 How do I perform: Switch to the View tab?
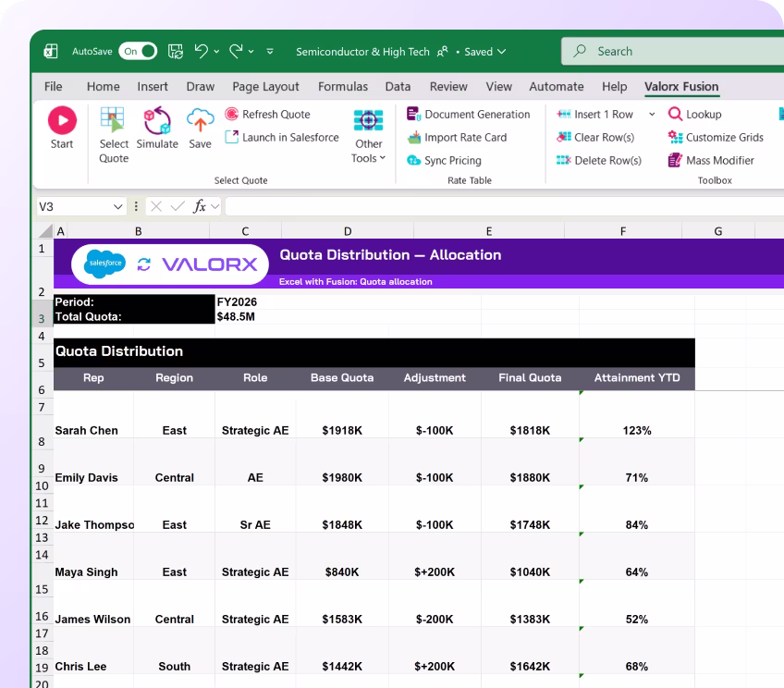[499, 87]
